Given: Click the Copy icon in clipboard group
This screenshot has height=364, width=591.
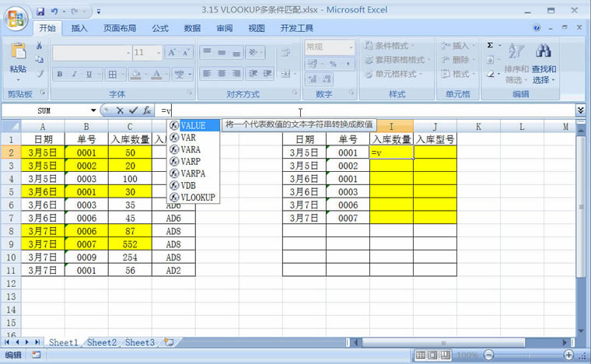Looking at the screenshot, I should (39, 60).
